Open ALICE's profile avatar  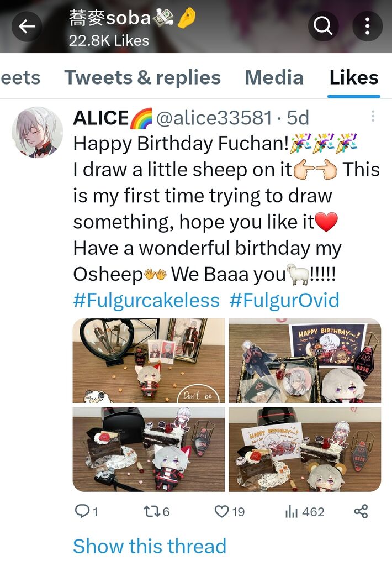click(37, 133)
